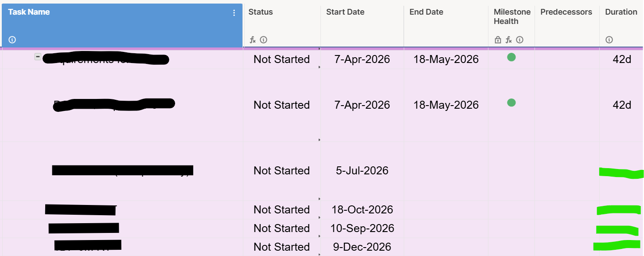Image resolution: width=644 pixels, height=256 pixels.
Task: Open the Task Name column menu (three dots)
Action: coord(234,13)
